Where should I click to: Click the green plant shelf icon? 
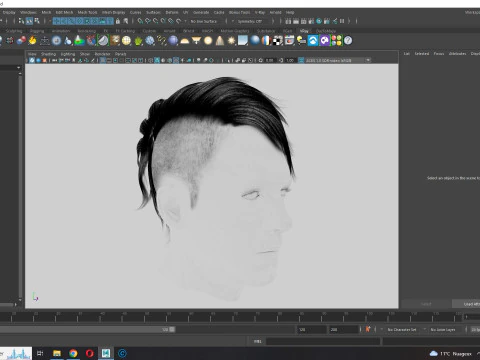pos(138,41)
